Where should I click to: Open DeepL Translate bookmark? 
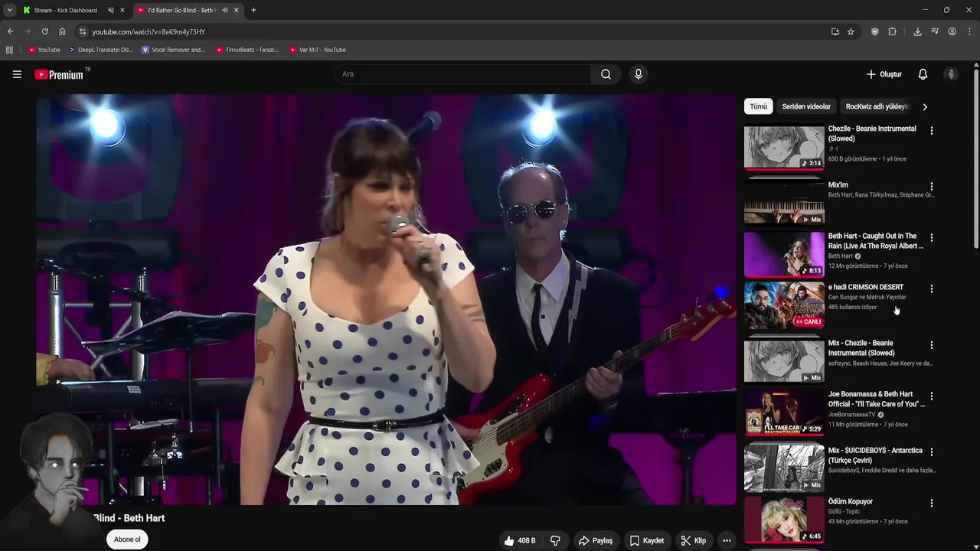[x=101, y=50]
